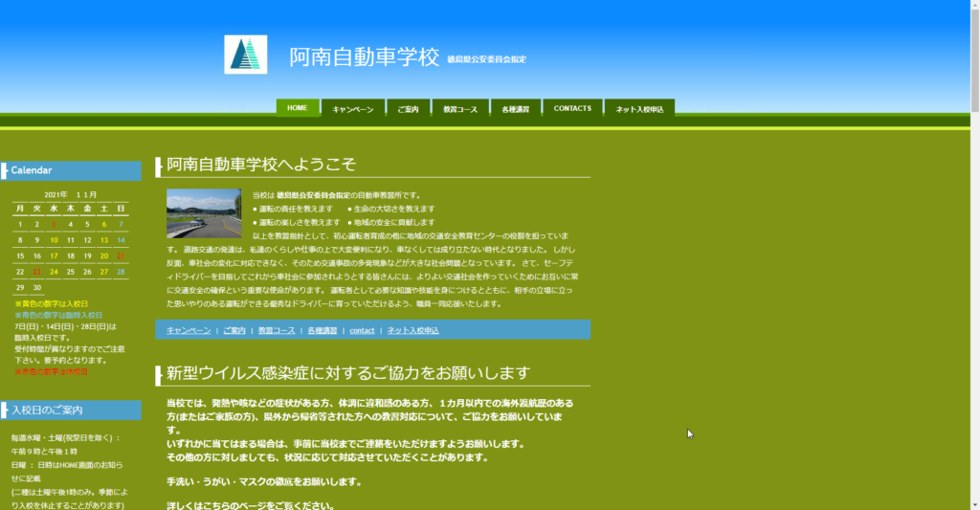Open the CONTACTS navigation tab

coord(572,109)
